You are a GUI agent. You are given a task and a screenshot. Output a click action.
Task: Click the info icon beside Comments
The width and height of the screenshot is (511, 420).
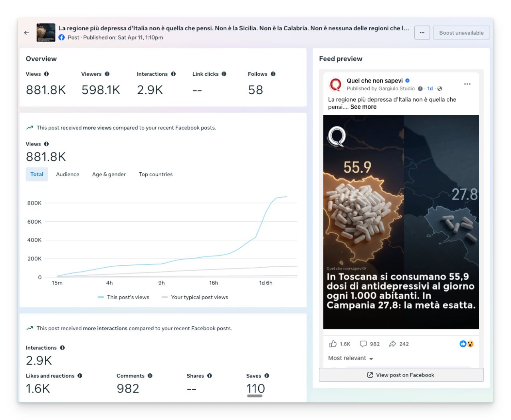click(x=150, y=376)
